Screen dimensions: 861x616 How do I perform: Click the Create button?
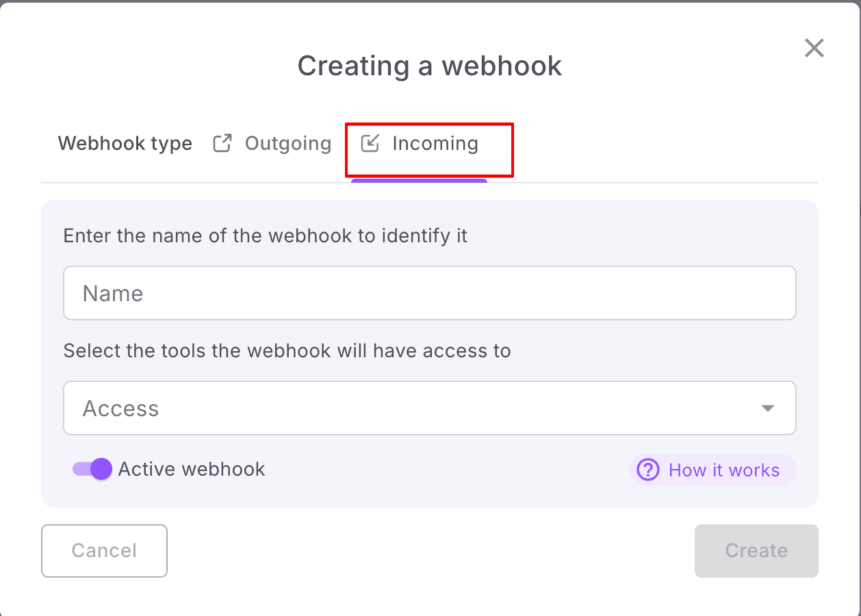(756, 551)
